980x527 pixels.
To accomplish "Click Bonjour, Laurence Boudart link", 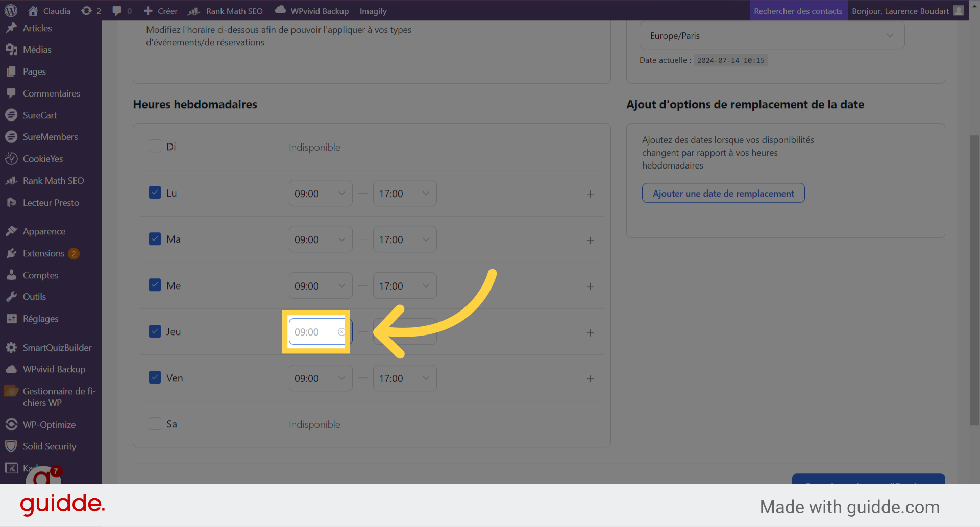I will [x=900, y=11].
